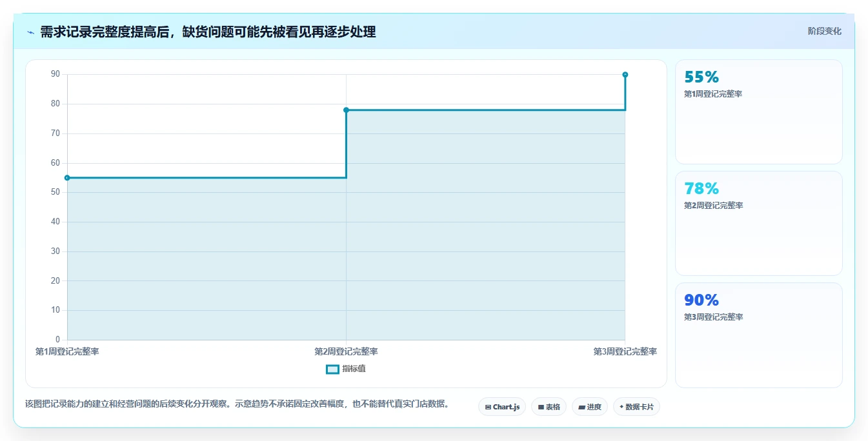The height and width of the screenshot is (441, 868).
Task: Click the data point at value 90
Action: 625,75
